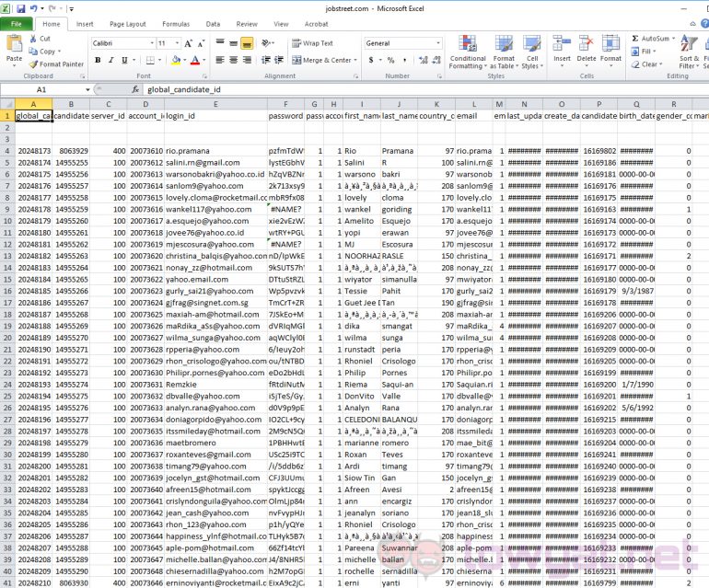Toggle Underline formatting

coord(124,60)
